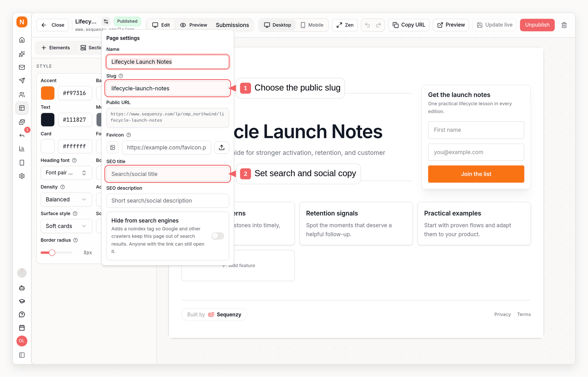Open the mail envelope icon in sidebar

[x=22, y=67]
